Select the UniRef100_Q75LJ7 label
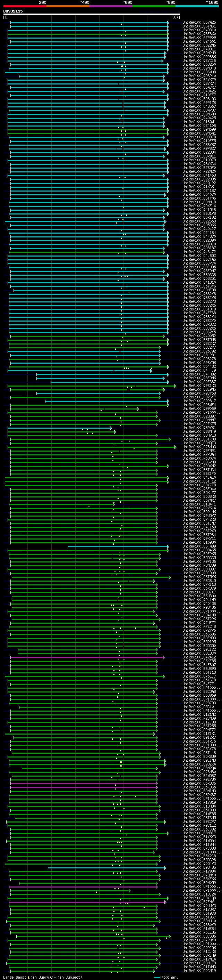Image resolution: width=222 pixels, height=980 pixels. 199,677
